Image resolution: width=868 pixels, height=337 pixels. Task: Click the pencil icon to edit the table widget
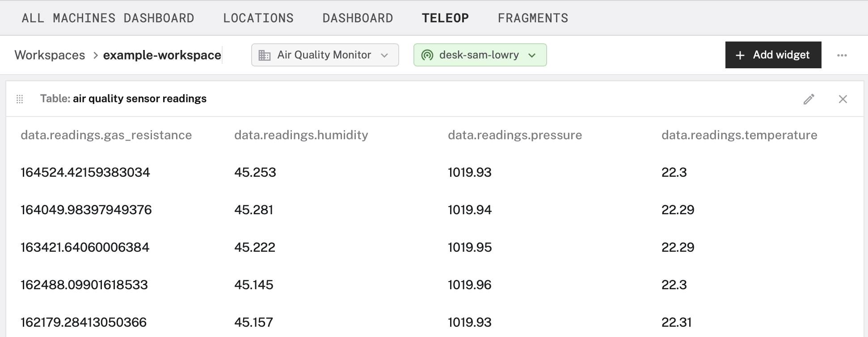click(809, 99)
